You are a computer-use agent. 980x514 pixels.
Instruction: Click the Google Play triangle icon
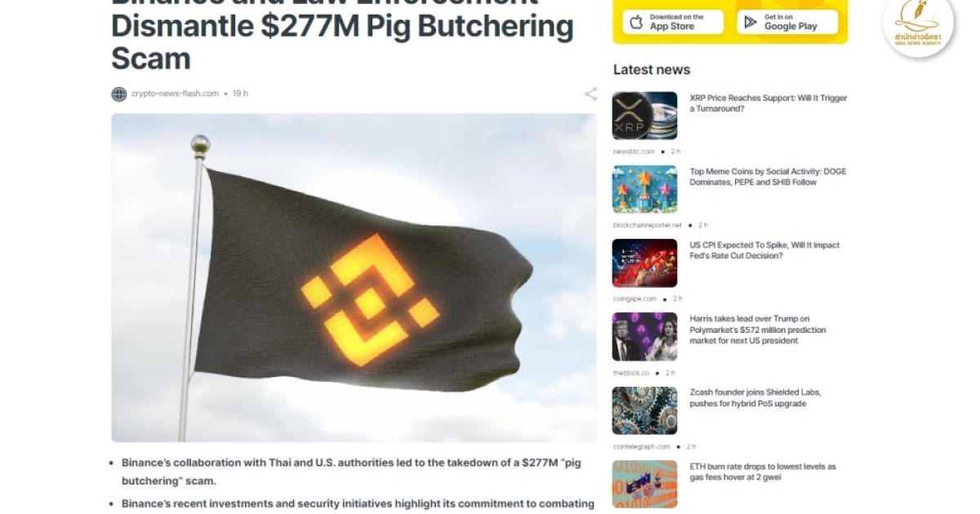(751, 22)
